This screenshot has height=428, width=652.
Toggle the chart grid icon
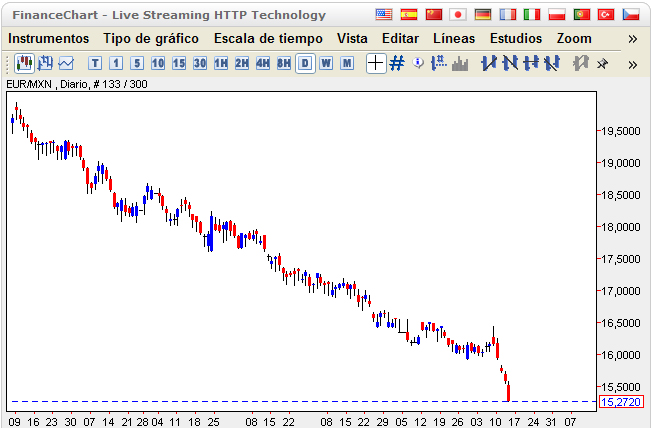[397, 63]
